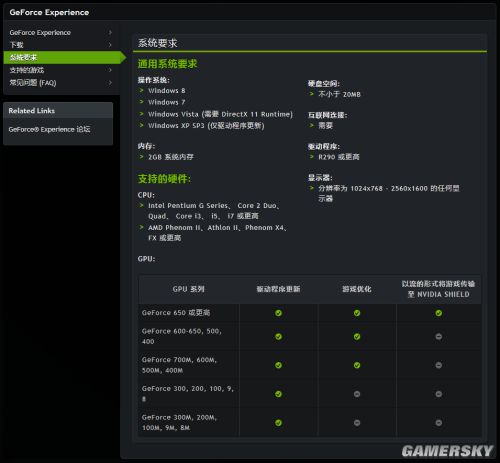Click the 1024x768 - 2560x1600 display entry
500x463 pixels.
389,193
